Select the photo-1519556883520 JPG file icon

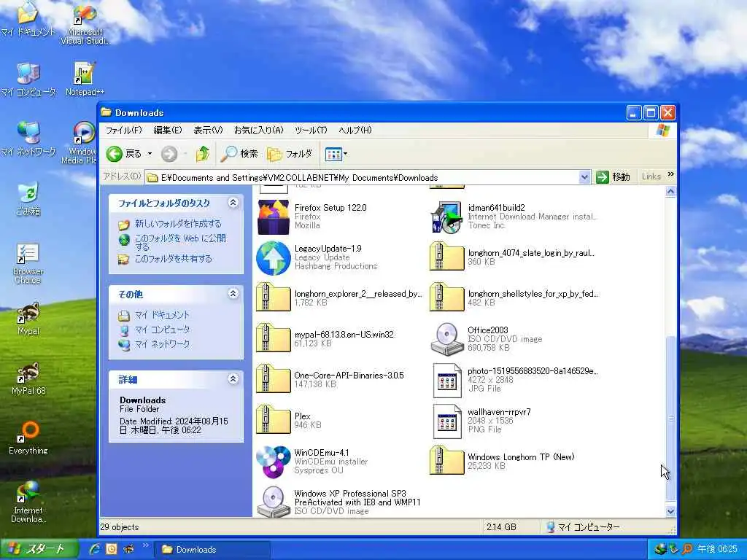[447, 381]
